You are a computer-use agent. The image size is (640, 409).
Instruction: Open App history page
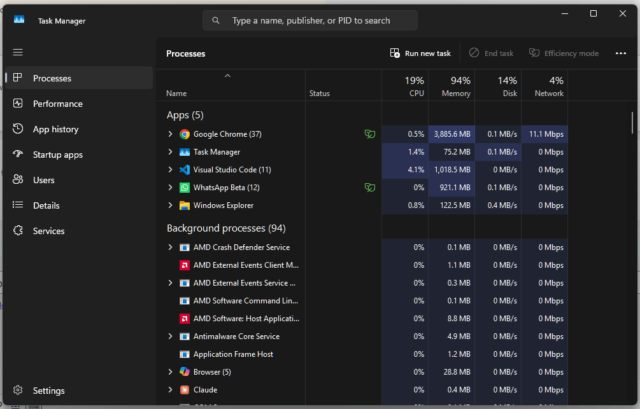coord(79,129)
